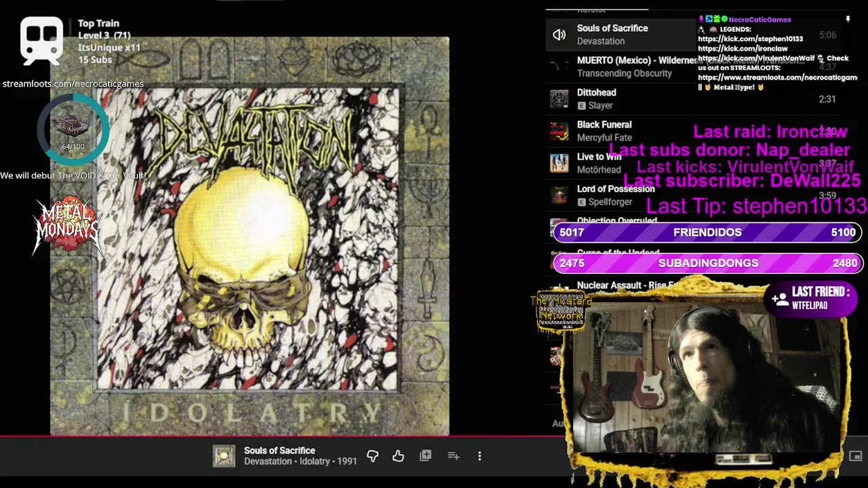Click Devastation under Souls of Sacrifice in queue
868x488 pixels.
(x=601, y=41)
